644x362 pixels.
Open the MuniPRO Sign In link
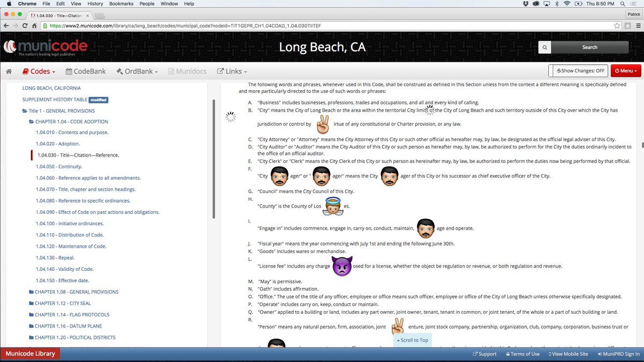(618, 354)
